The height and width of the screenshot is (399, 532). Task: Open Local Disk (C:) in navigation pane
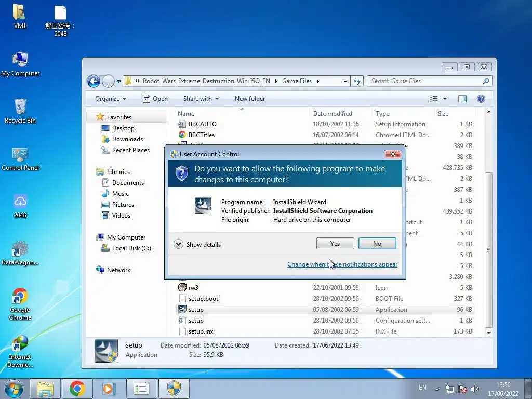[x=131, y=248]
